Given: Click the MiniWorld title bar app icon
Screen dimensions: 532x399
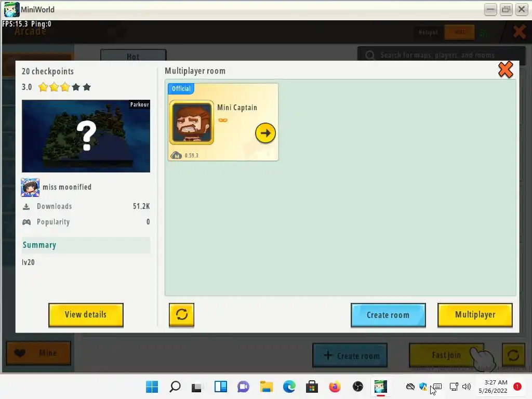Looking at the screenshot, I should [x=11, y=9].
